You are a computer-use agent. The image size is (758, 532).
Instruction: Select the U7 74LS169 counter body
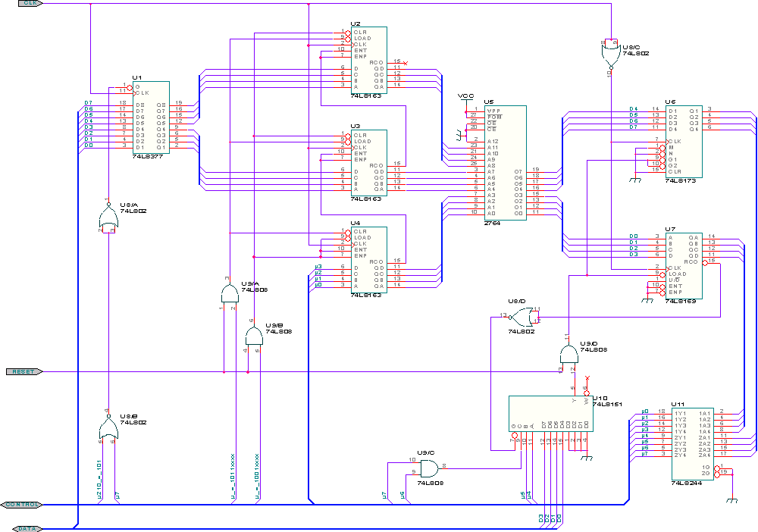pyautogui.click(x=684, y=265)
